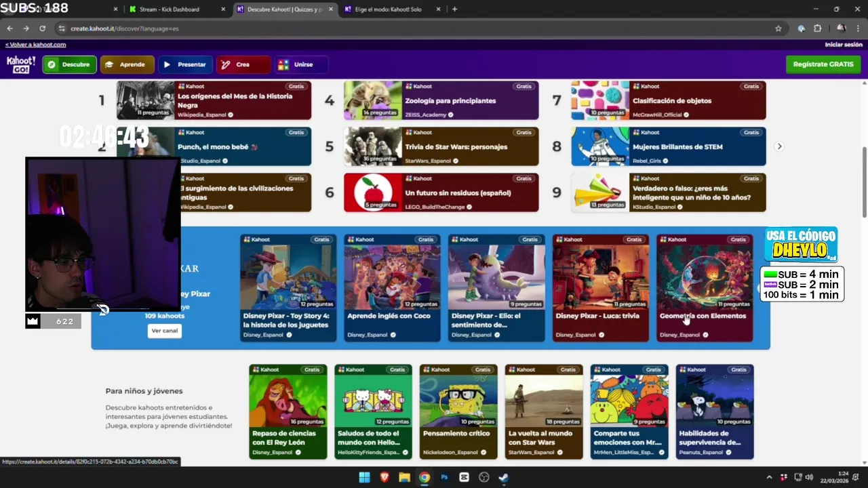
Task: Launch Brave browser from taskbar
Action: point(384,477)
